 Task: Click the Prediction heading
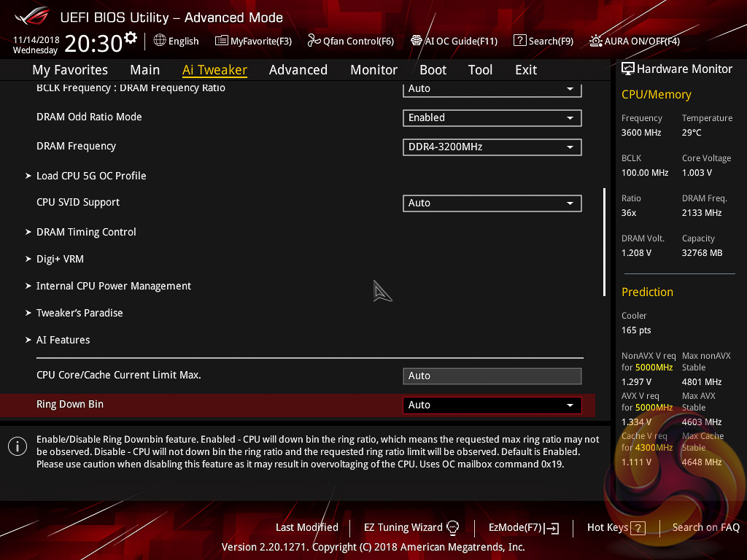647,292
